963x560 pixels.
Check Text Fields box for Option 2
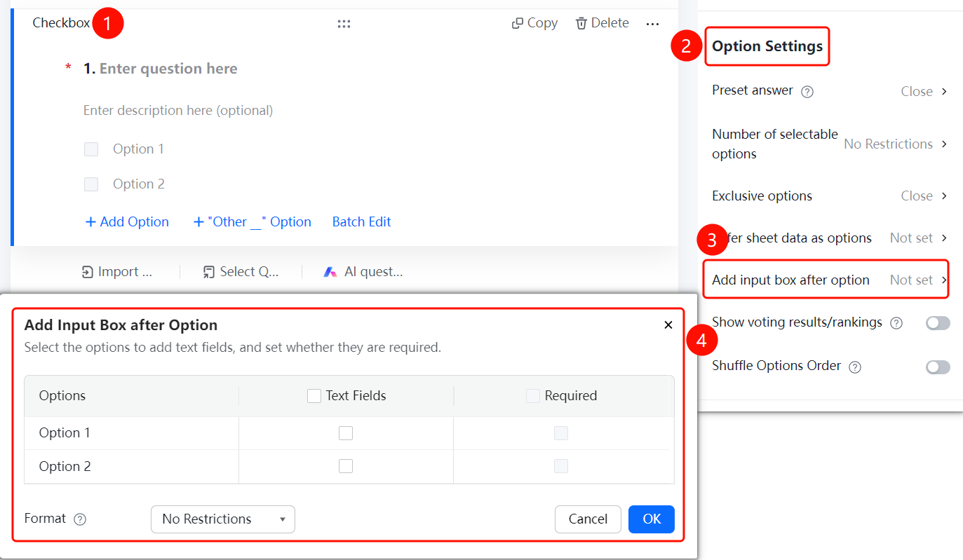coord(346,466)
